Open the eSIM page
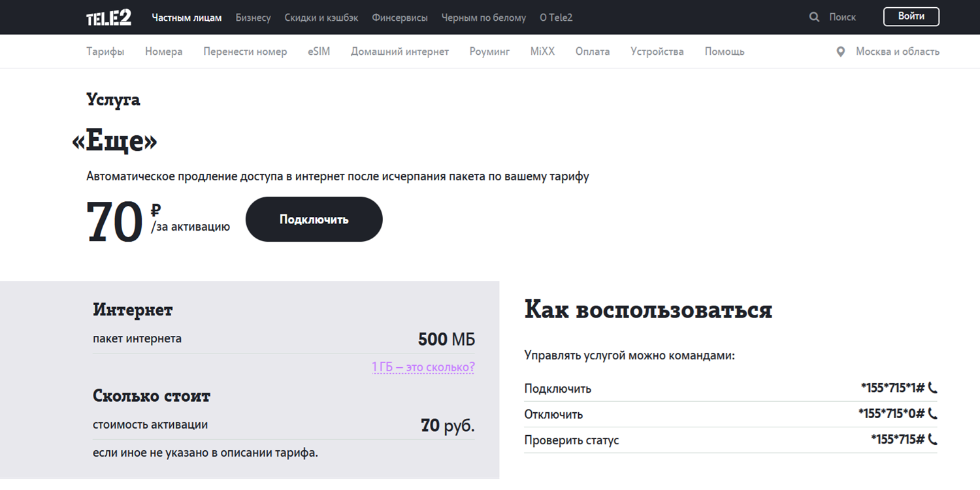980x490 pixels. 319,52
